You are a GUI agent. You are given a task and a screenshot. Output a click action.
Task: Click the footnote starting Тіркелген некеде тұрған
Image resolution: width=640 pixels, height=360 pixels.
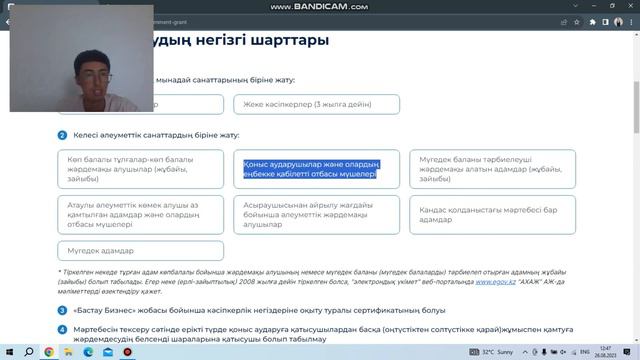[312, 282]
